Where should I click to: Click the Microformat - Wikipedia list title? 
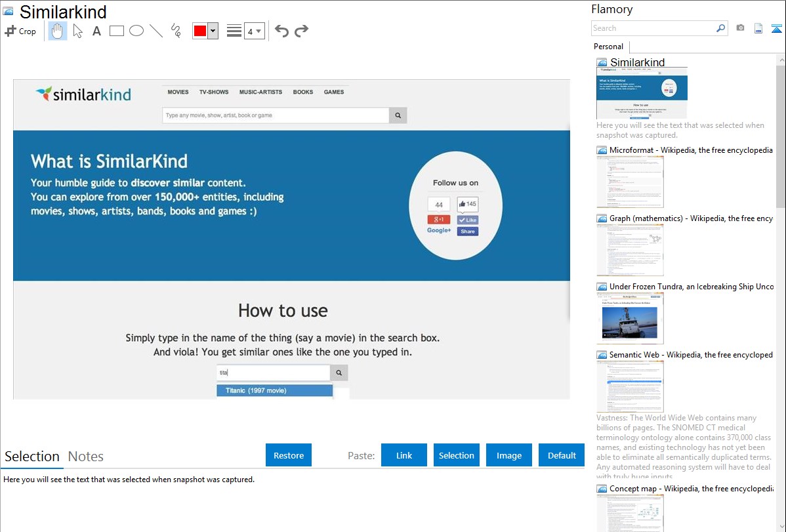point(691,150)
